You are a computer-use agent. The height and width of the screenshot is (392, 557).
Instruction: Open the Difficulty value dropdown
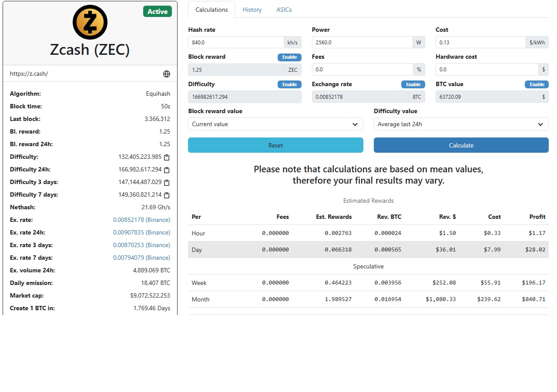click(461, 124)
